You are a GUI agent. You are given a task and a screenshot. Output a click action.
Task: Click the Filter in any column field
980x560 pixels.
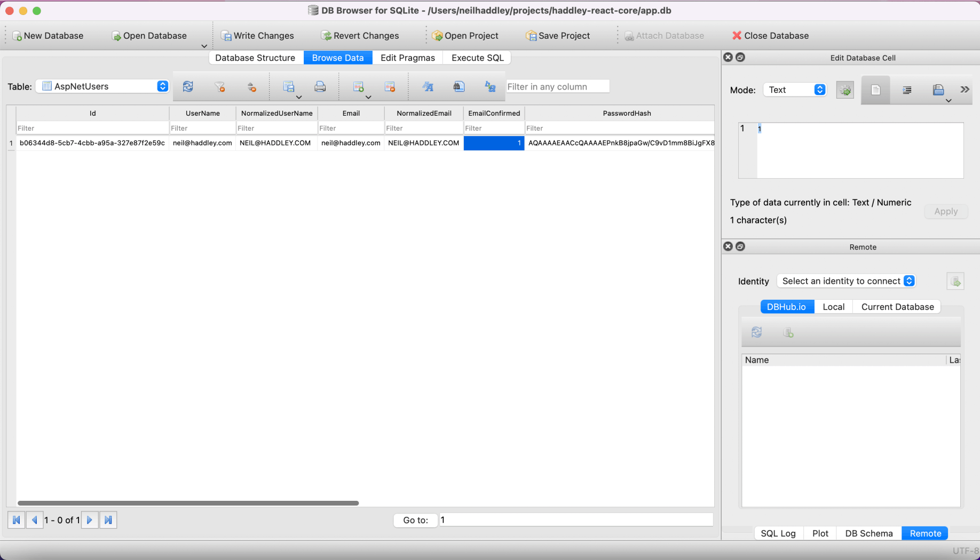[x=557, y=86]
